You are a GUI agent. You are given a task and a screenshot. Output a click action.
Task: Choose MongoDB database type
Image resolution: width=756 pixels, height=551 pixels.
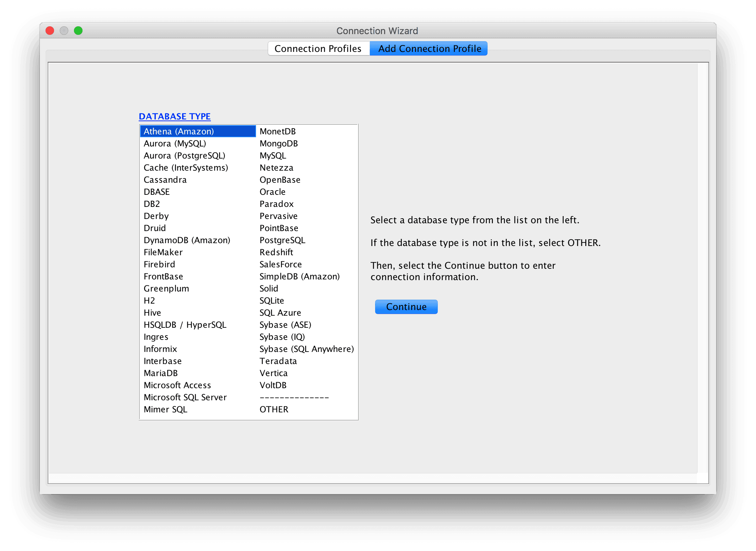pos(307,143)
